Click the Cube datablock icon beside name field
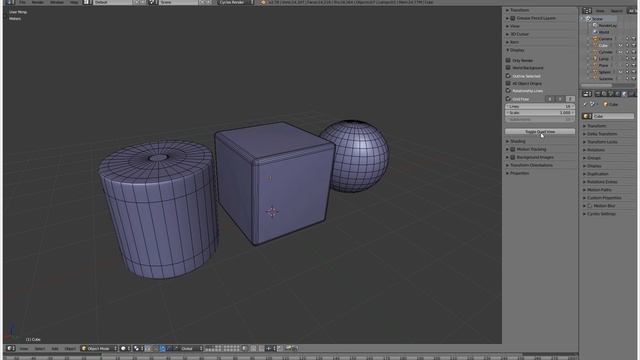640x360 pixels. [586, 116]
